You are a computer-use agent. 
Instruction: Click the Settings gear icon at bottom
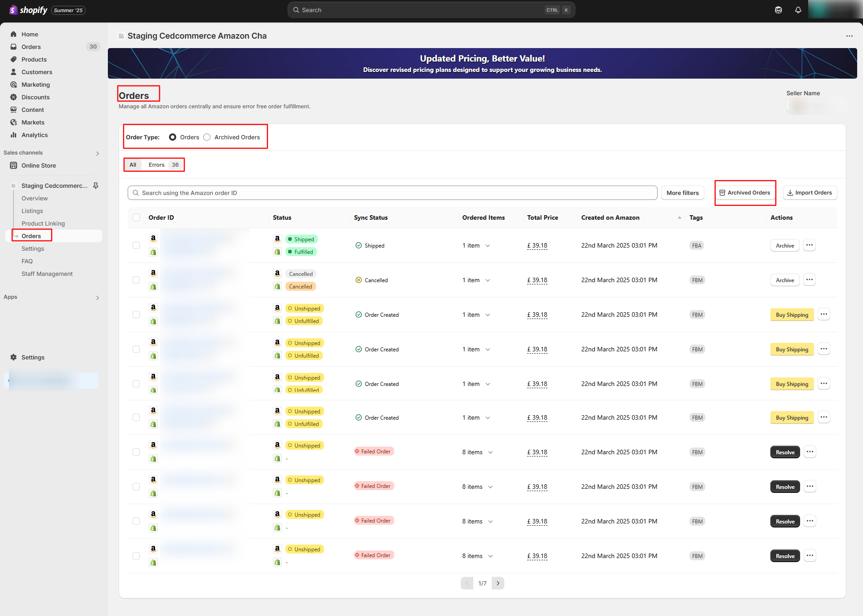(x=13, y=357)
